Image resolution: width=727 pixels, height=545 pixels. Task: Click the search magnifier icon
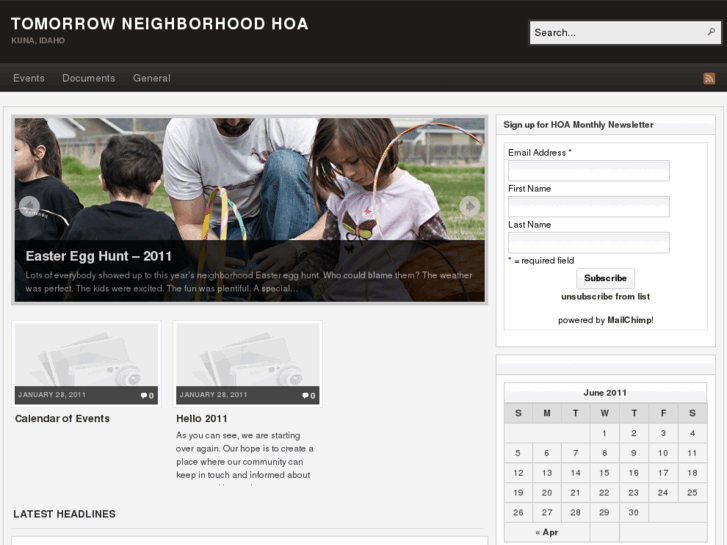coord(711,32)
